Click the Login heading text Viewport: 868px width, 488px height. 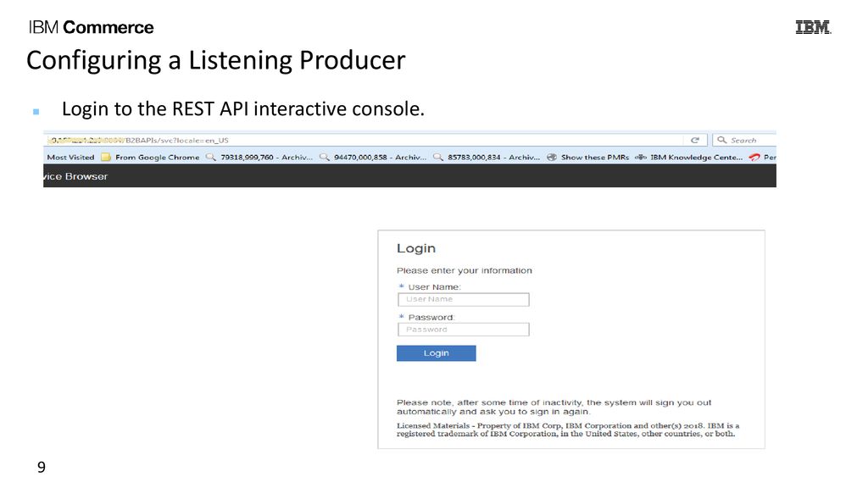(x=416, y=248)
